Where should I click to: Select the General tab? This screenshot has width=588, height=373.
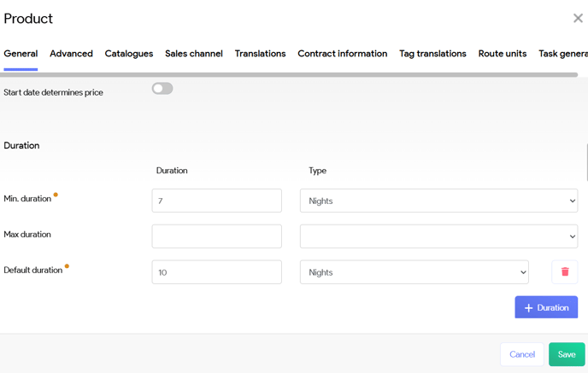tap(21, 54)
